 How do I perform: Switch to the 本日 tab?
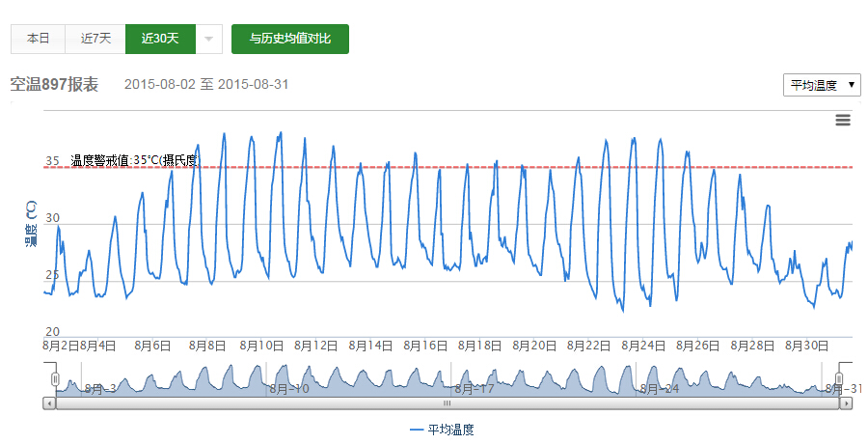(38, 39)
